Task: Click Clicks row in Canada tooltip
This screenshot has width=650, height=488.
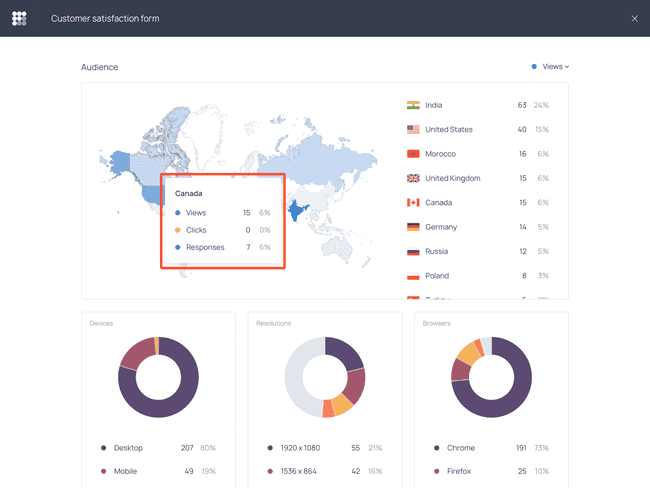Action: tap(223, 230)
